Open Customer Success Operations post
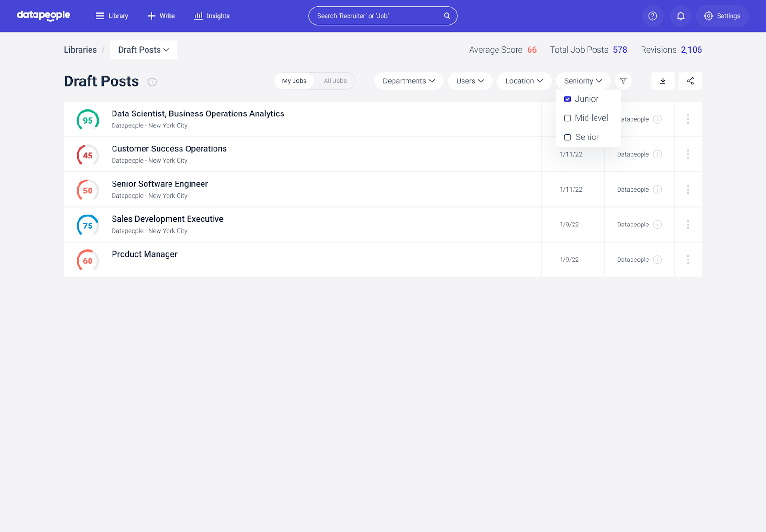Image resolution: width=766 pixels, height=532 pixels. [169, 149]
